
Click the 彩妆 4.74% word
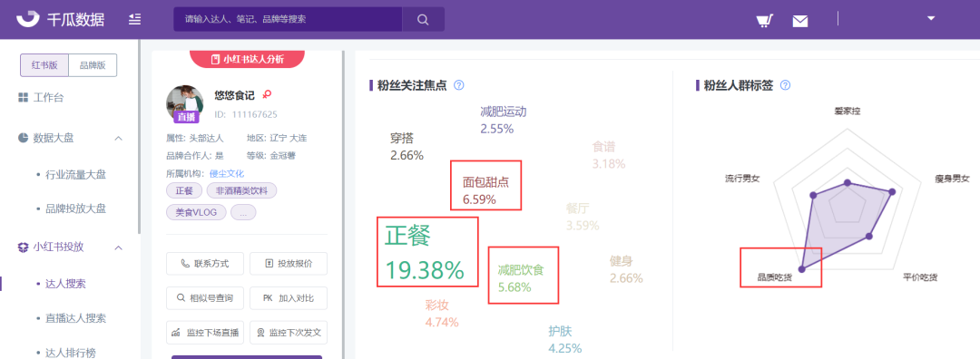442,314
